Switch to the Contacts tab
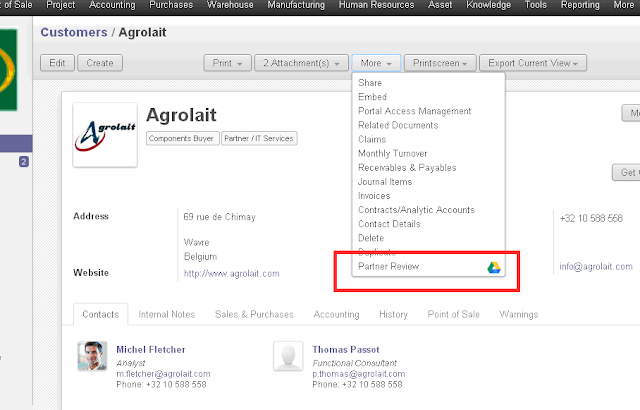 [100, 314]
